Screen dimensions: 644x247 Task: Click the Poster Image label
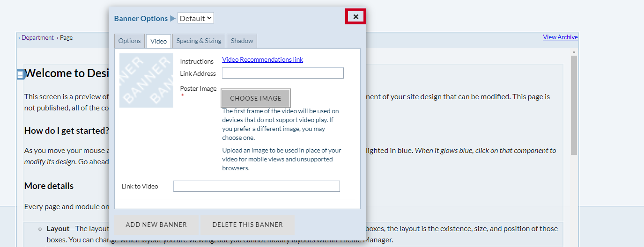pos(198,88)
